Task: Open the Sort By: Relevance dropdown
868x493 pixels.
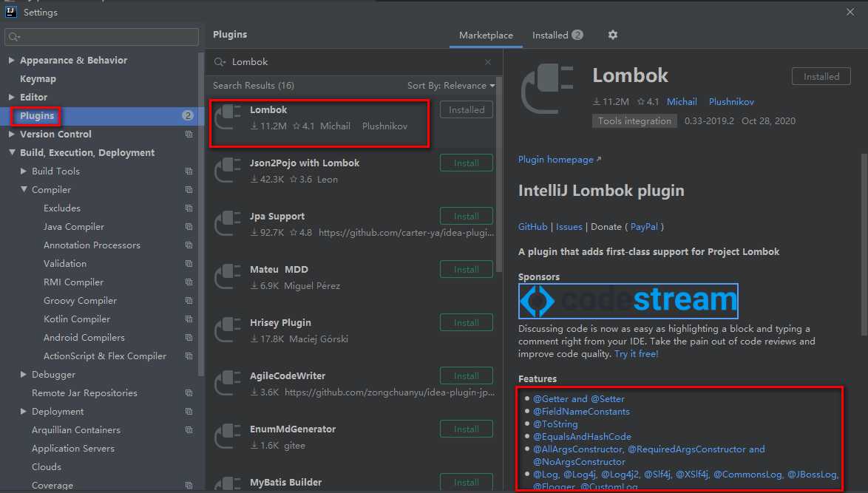Action: click(x=451, y=86)
